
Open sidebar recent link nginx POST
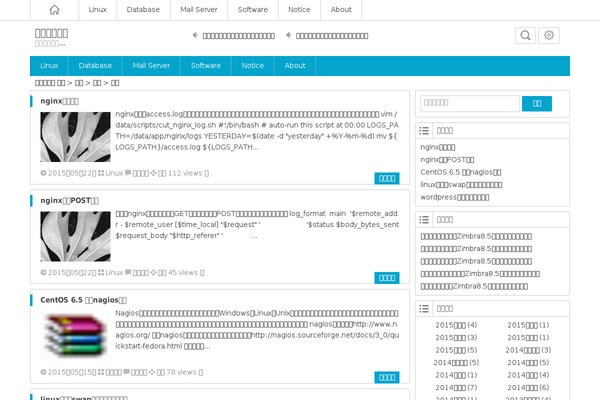click(447, 160)
